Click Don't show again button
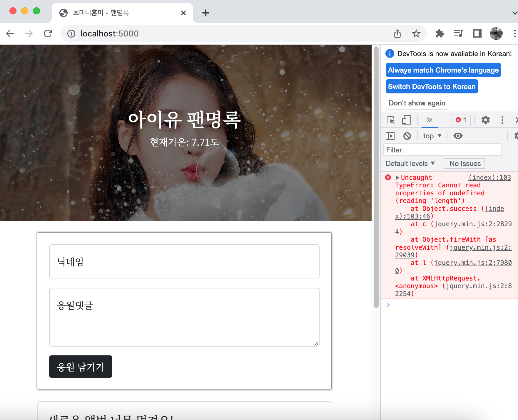The image size is (518, 420). click(417, 103)
